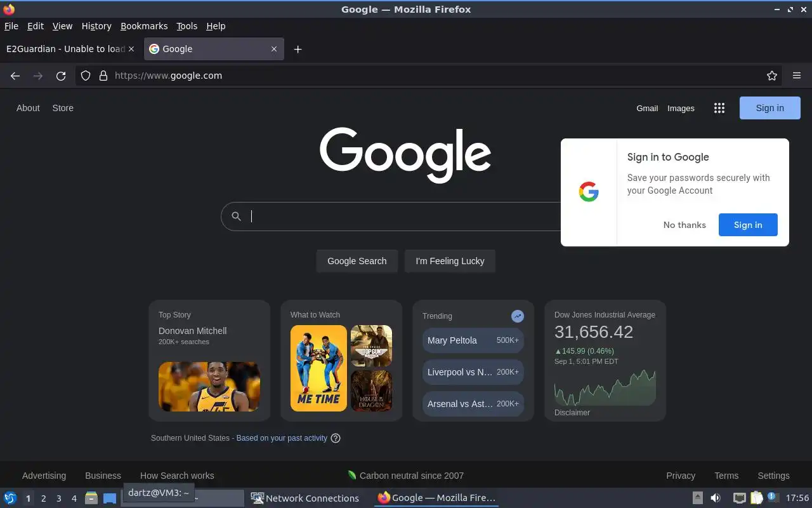
Task: Open the Firefox hamburger application menu
Action: click(x=797, y=76)
